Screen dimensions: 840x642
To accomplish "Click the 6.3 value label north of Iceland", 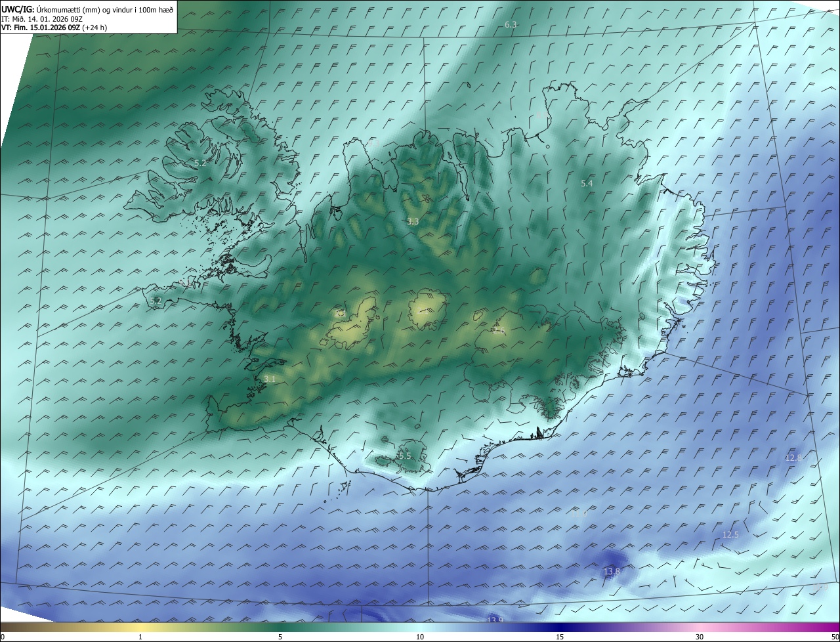I will [511, 24].
